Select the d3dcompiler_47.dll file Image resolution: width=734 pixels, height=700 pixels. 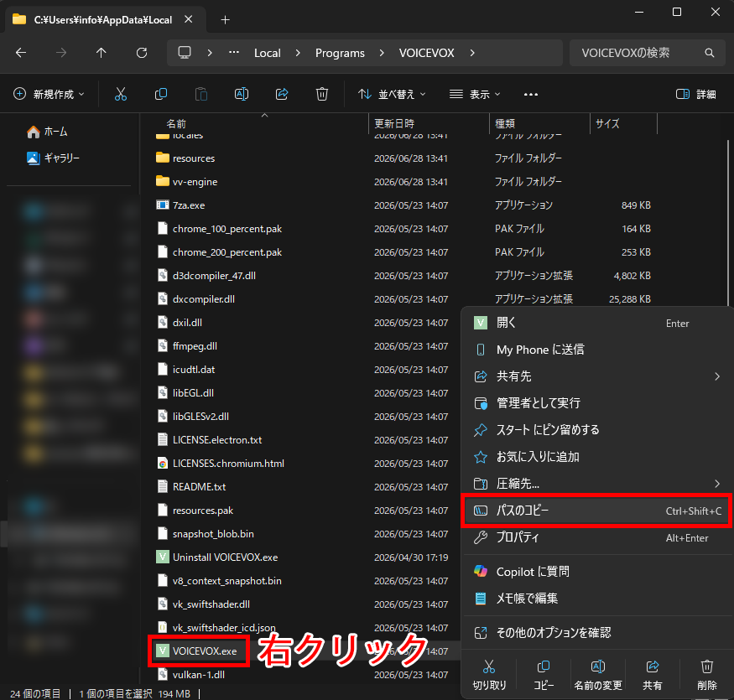[x=206, y=276]
